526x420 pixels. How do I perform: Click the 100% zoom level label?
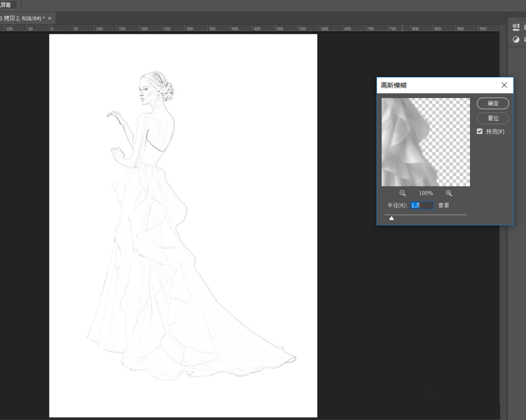(x=426, y=194)
